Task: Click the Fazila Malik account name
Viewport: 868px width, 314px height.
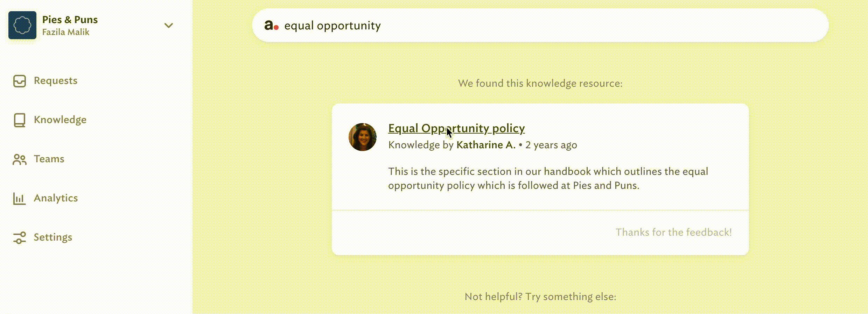Action: 66,32
